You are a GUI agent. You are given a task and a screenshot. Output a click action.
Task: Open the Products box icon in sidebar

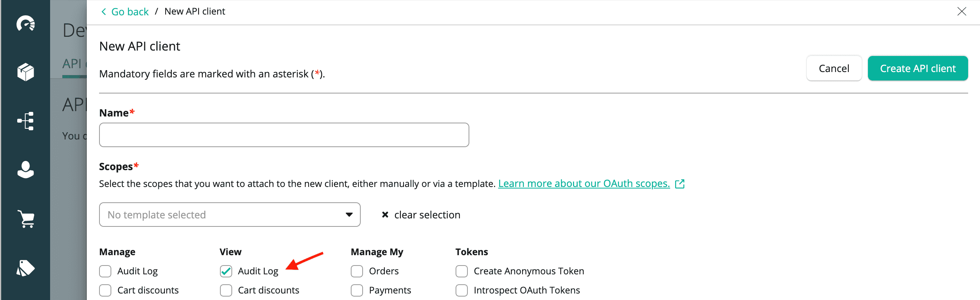click(26, 72)
